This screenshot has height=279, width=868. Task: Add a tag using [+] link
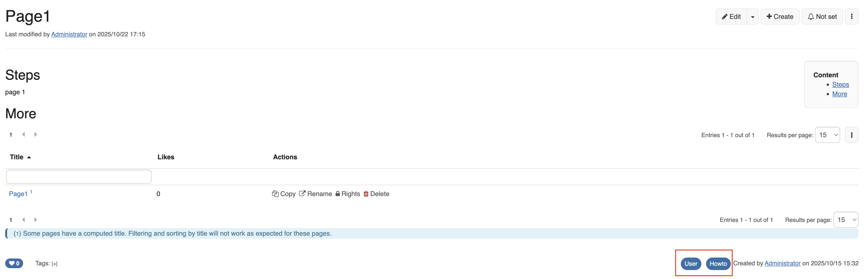tap(55, 264)
